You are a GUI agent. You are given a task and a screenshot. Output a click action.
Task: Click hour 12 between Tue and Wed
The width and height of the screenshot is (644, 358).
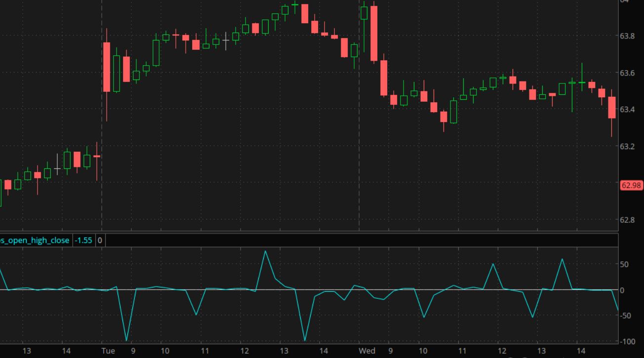pyautogui.click(x=244, y=351)
